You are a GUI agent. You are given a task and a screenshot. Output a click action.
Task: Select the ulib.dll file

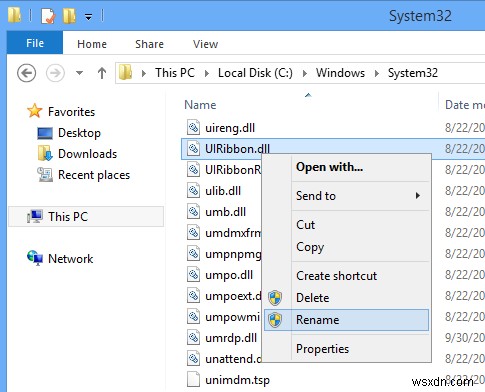[x=223, y=191]
